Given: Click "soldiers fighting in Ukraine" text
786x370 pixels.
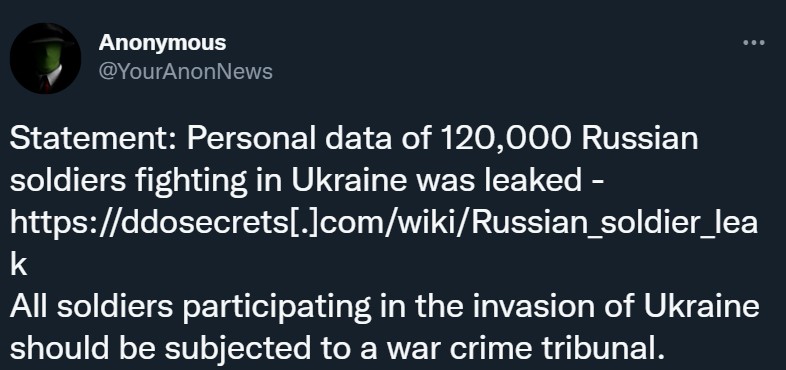Looking at the screenshot, I should point(209,181).
